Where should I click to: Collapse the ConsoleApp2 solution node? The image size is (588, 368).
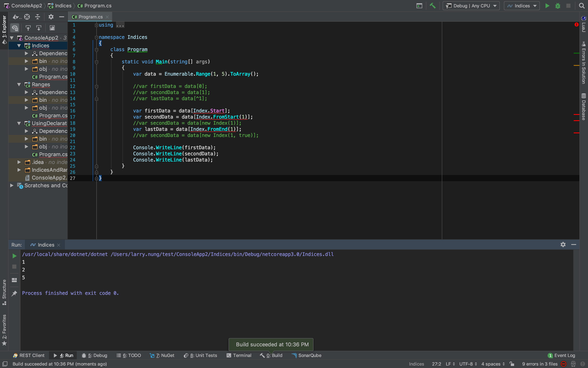[11, 38]
